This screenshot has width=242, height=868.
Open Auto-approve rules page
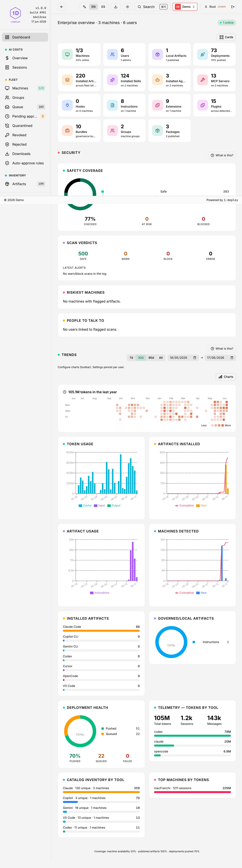coord(25,163)
